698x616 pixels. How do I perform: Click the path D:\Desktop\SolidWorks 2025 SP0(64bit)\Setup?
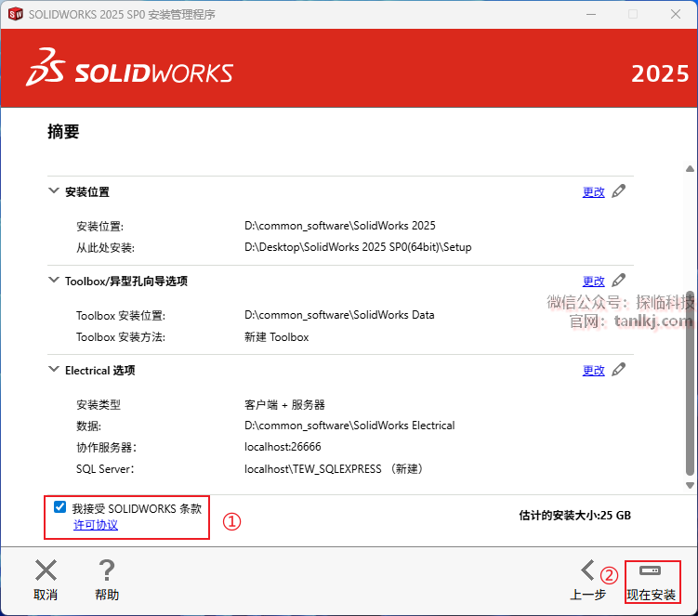[x=358, y=247]
